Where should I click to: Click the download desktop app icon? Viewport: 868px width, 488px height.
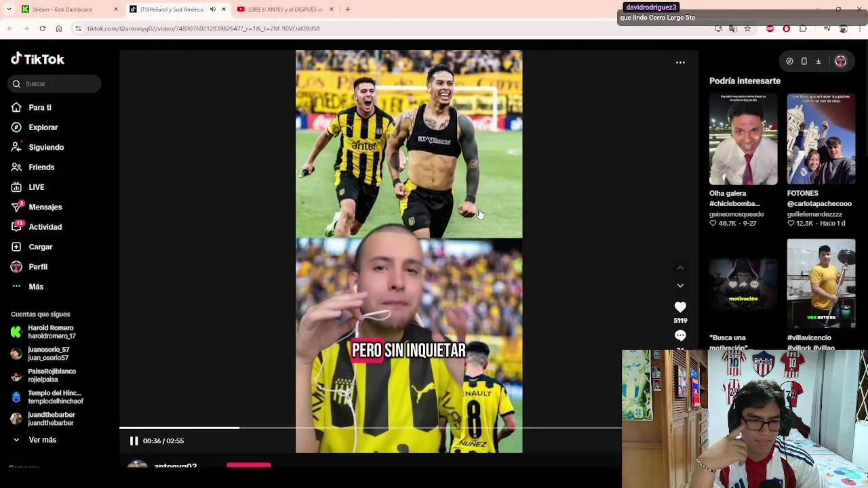tap(818, 62)
